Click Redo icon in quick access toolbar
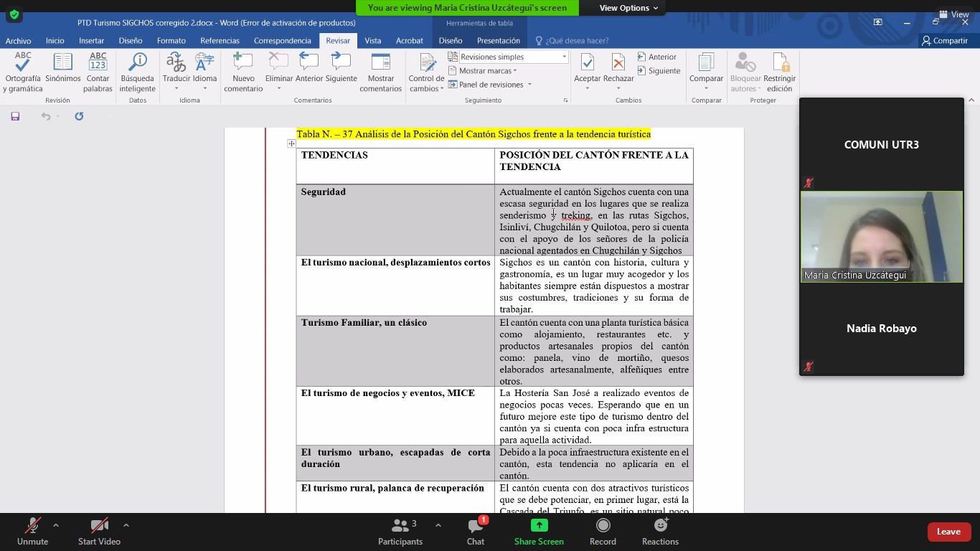The height and width of the screenshot is (551, 980). tap(79, 116)
